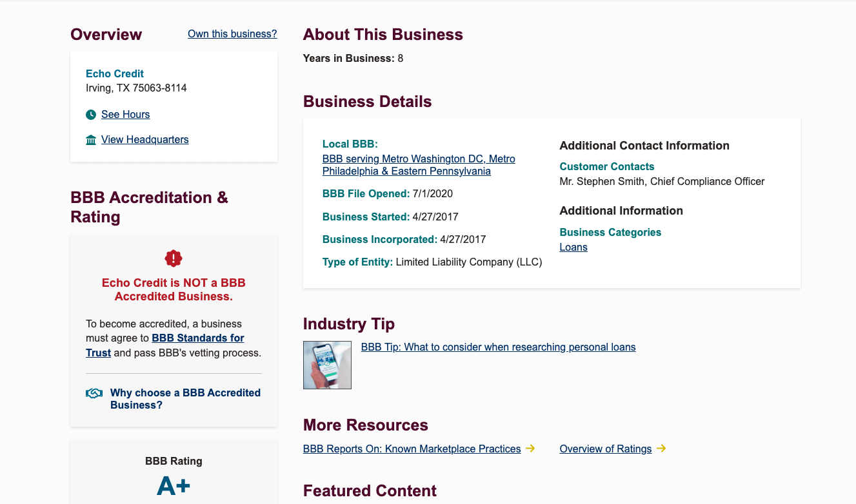Open the Loans category link
This screenshot has height=504, width=856.
(573, 247)
